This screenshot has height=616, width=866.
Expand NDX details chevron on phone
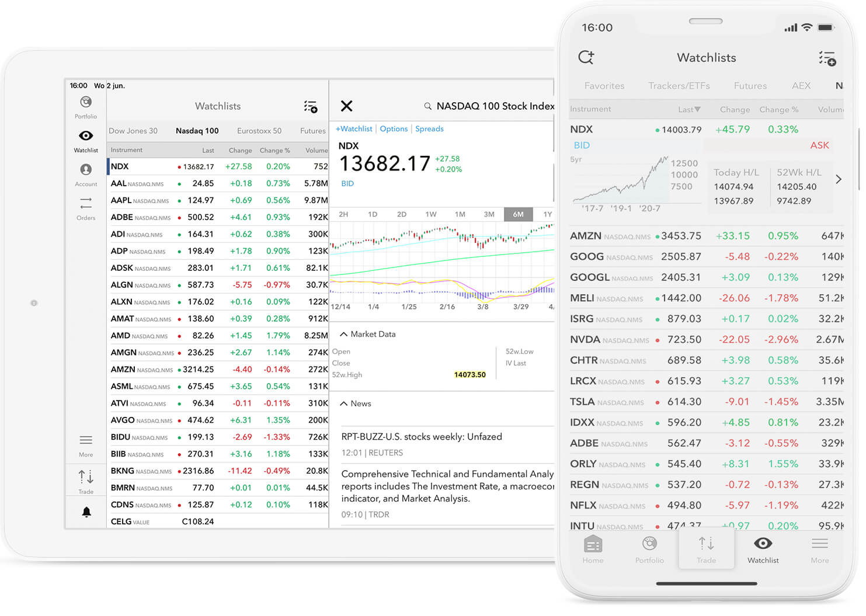click(x=839, y=179)
